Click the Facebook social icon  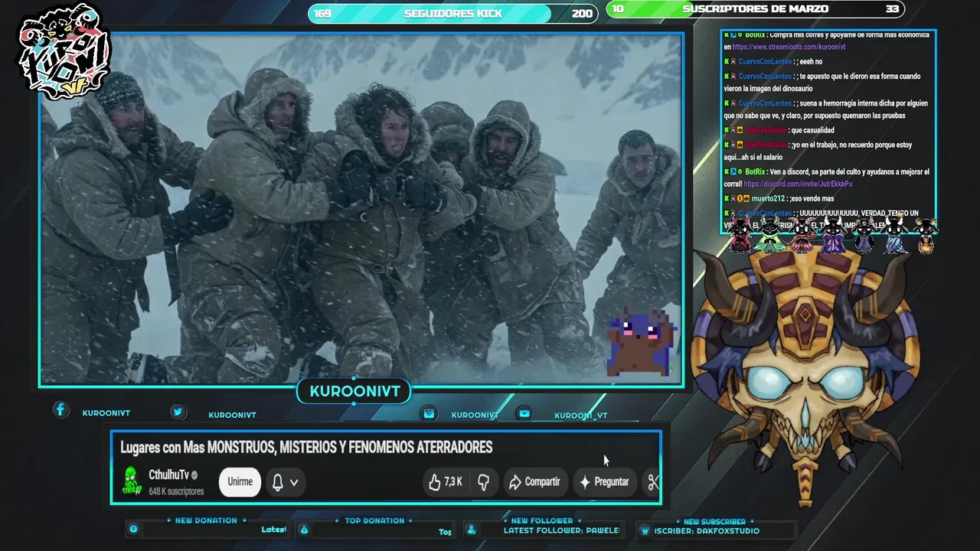(x=60, y=410)
